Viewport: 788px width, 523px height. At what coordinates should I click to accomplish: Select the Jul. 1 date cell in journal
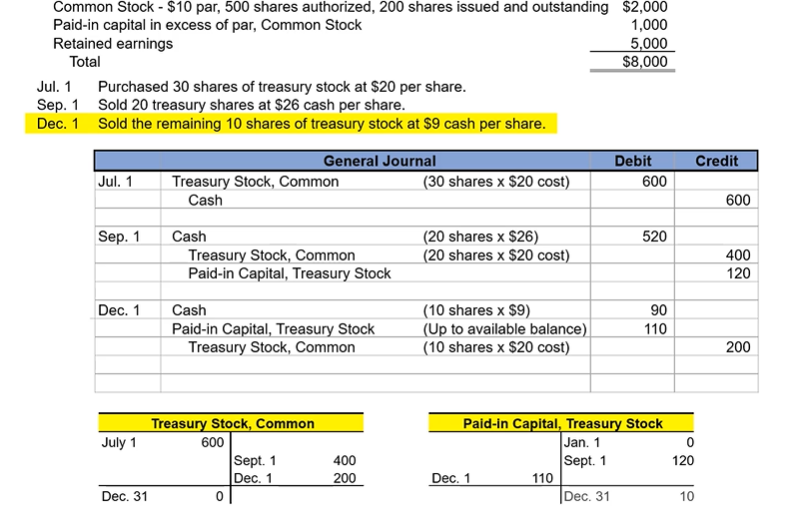click(115, 182)
